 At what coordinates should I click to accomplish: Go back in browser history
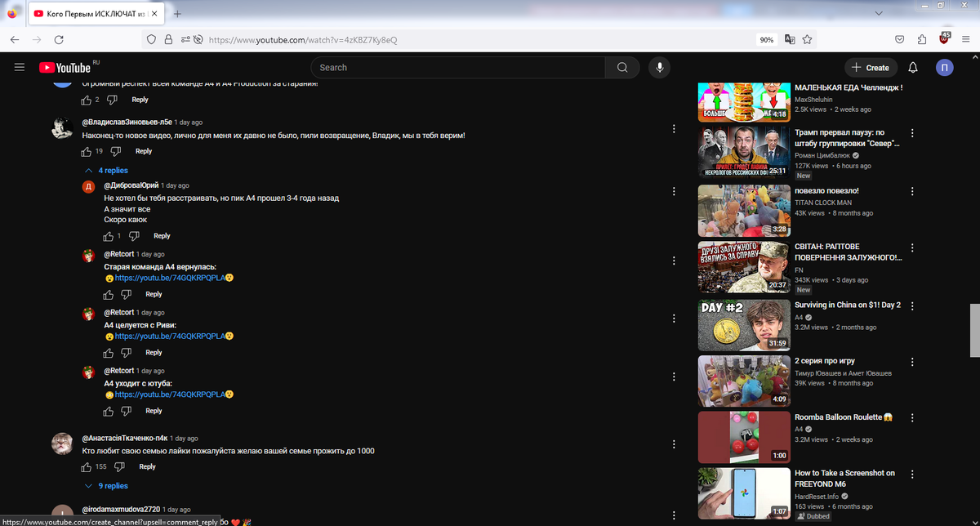point(15,39)
